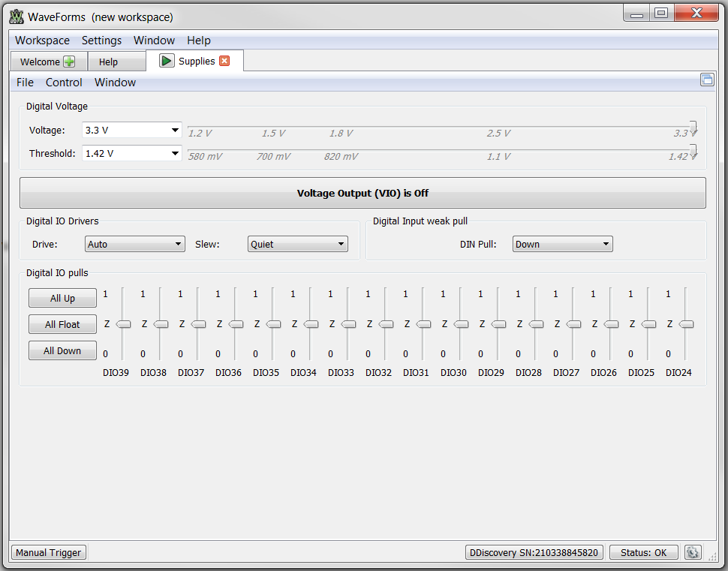Click the Threshold slider handle at 1.42 V
728x571 pixels.
click(x=693, y=152)
